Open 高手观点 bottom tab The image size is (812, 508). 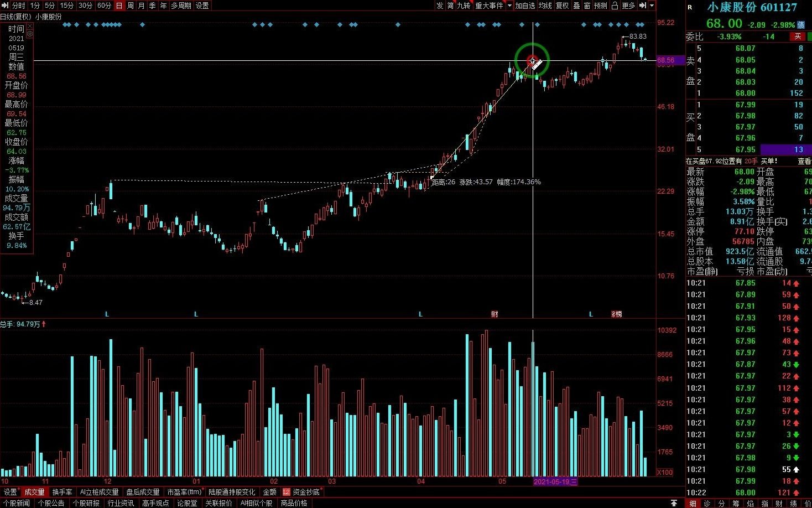(x=155, y=503)
